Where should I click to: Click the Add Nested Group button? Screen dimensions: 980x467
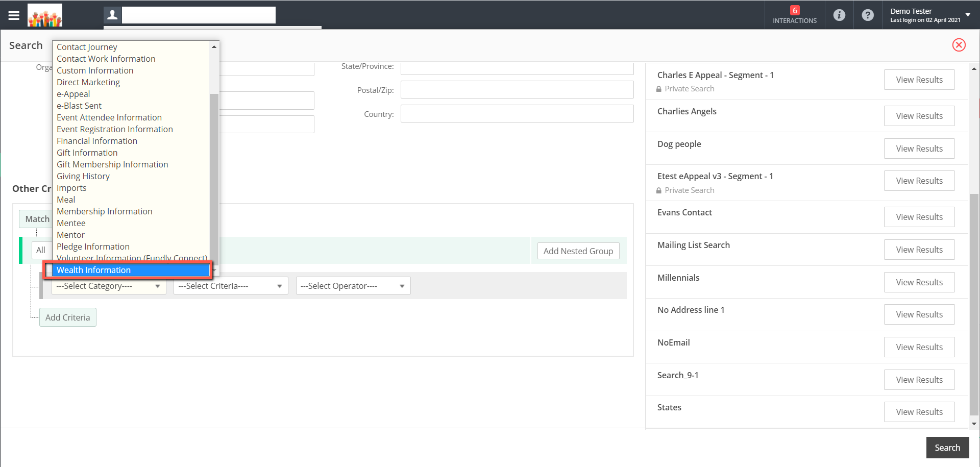[578, 251]
